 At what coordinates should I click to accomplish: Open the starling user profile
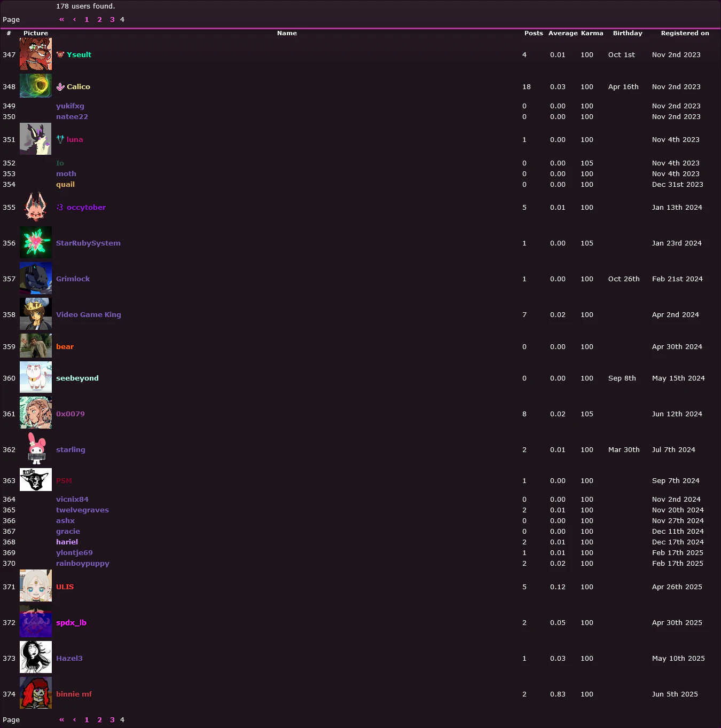click(x=70, y=450)
